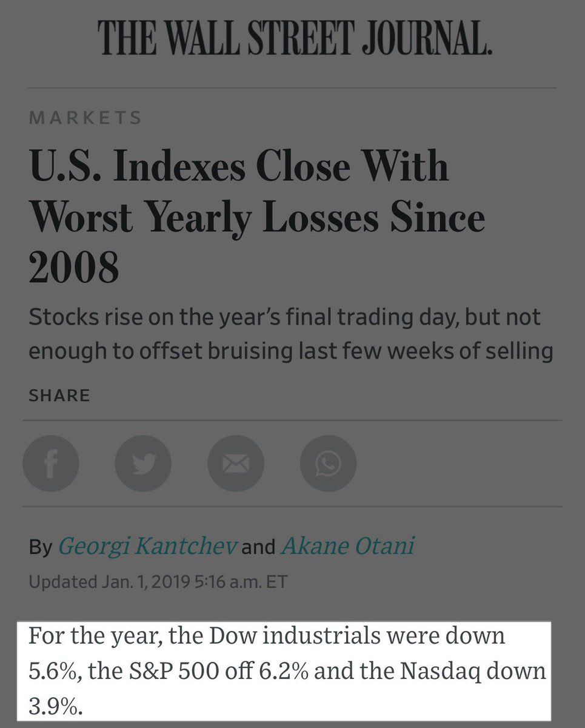The height and width of the screenshot is (728, 585).
Task: Open the Markets section label
Action: click(x=85, y=117)
